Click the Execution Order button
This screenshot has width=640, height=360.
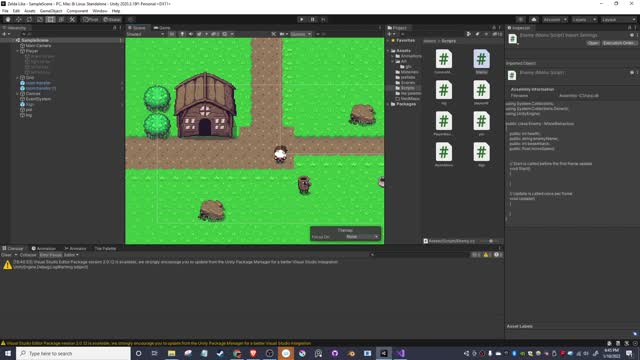(619, 43)
